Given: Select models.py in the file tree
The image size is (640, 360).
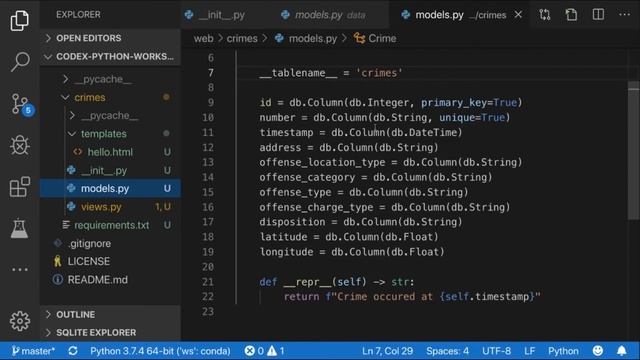Looking at the screenshot, I should pos(110,189).
